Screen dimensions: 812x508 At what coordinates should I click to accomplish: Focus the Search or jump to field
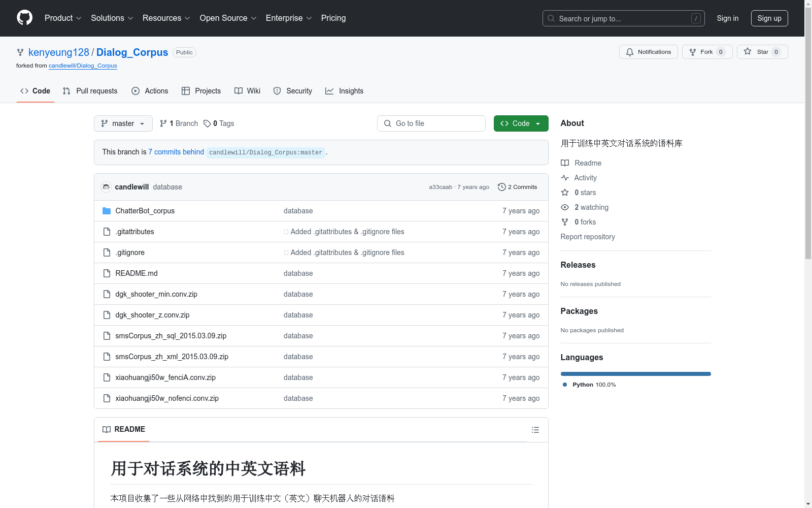624,18
